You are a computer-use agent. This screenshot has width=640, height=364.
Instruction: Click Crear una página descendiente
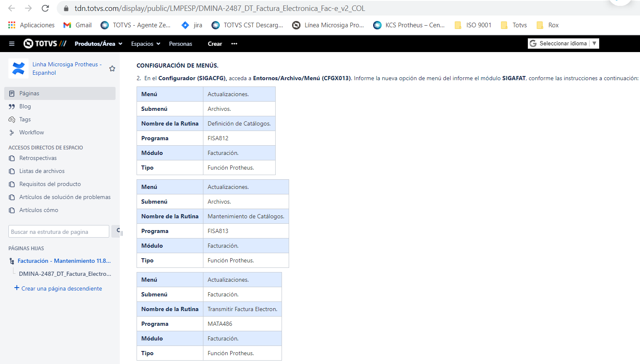pos(58,288)
